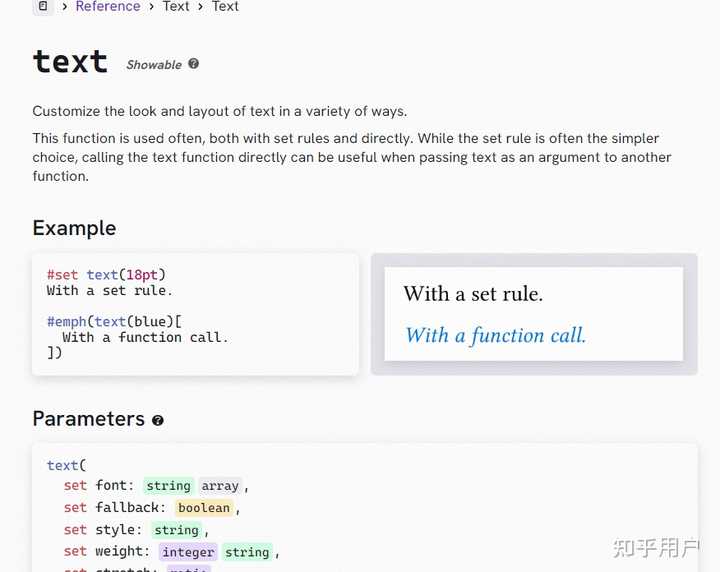Click the Showable label near the title

pos(154,65)
